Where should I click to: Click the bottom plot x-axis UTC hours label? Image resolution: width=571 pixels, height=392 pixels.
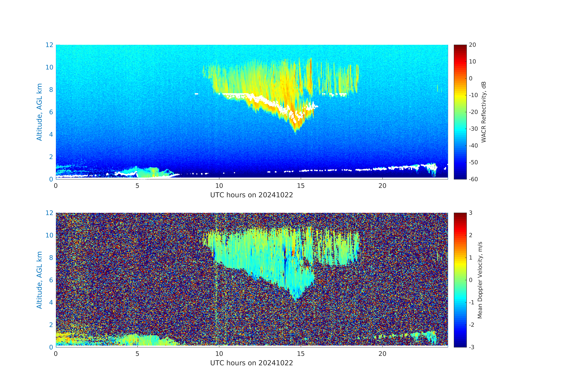tap(251, 363)
